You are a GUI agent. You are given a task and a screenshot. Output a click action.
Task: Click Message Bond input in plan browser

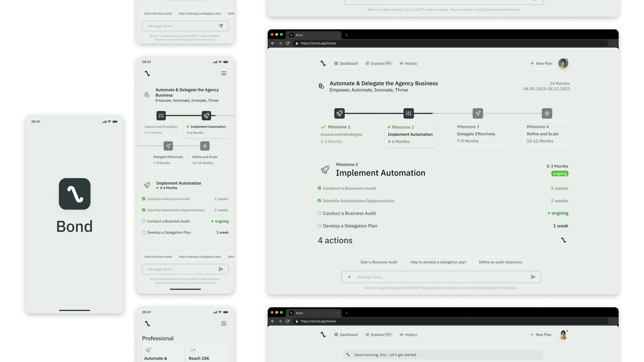441,277
